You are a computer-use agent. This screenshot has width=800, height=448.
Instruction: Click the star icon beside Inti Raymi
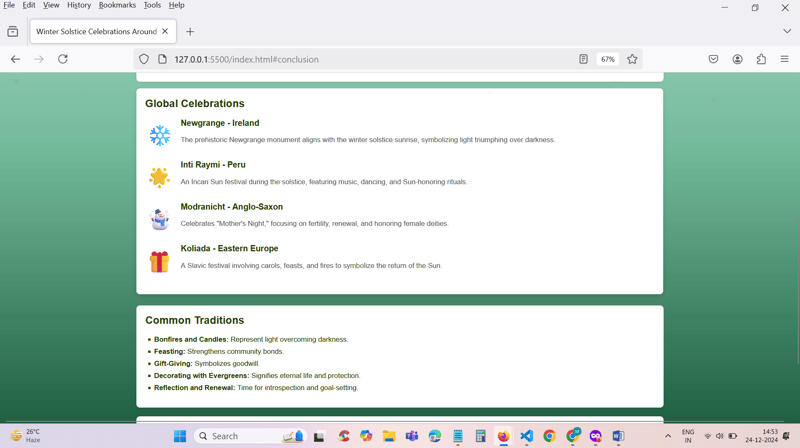[x=159, y=177]
